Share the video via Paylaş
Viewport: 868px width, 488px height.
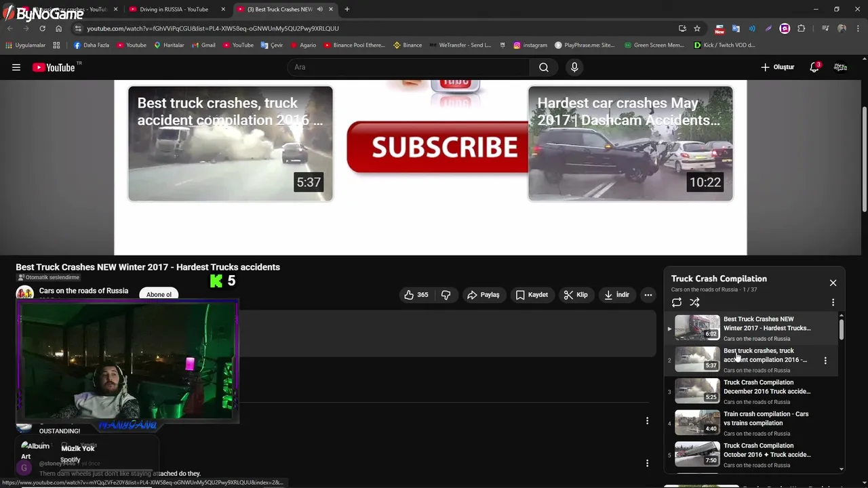tap(484, 295)
